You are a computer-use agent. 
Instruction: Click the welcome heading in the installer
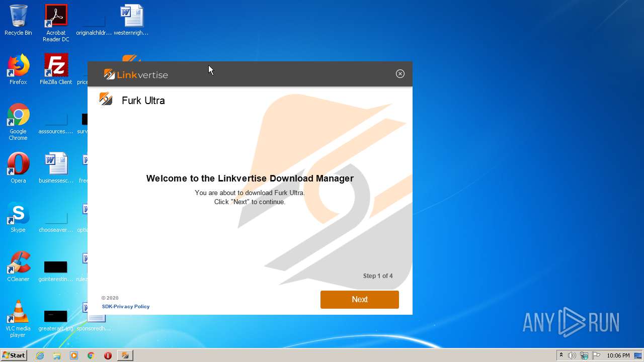tap(250, 178)
